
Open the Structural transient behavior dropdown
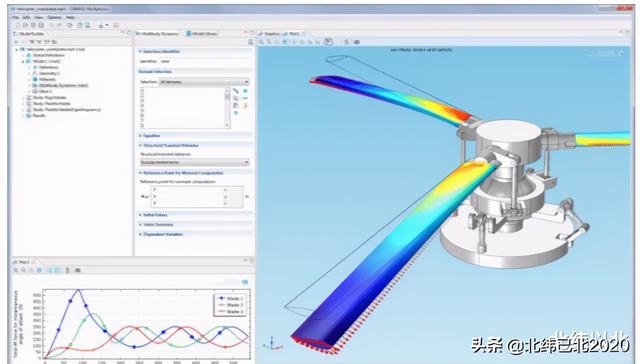195,162
